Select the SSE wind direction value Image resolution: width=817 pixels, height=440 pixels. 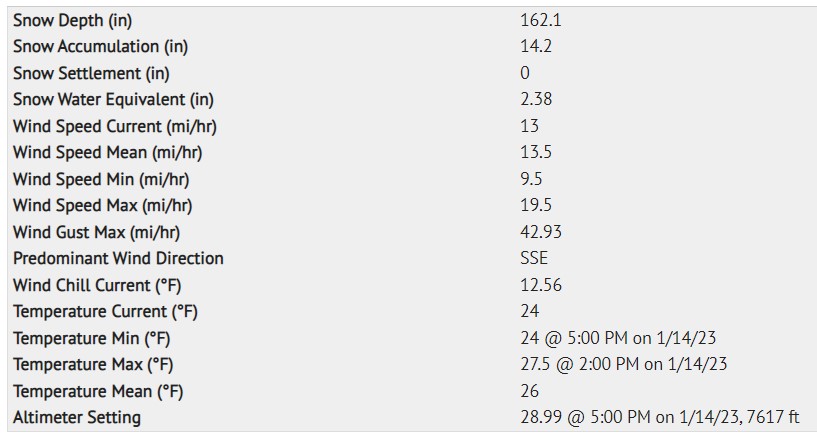click(534, 258)
